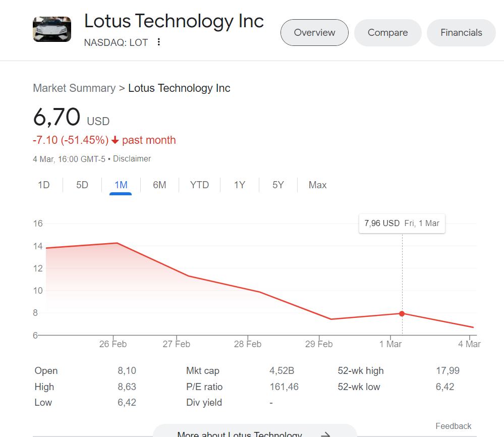Click the Feedback link
Image resolution: width=504 pixels, height=437 pixels.
click(453, 426)
